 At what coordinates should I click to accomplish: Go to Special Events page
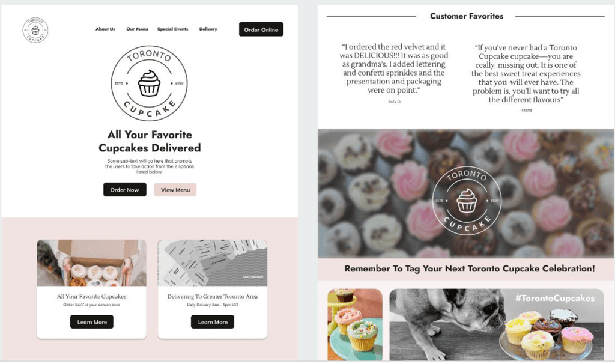tap(172, 29)
